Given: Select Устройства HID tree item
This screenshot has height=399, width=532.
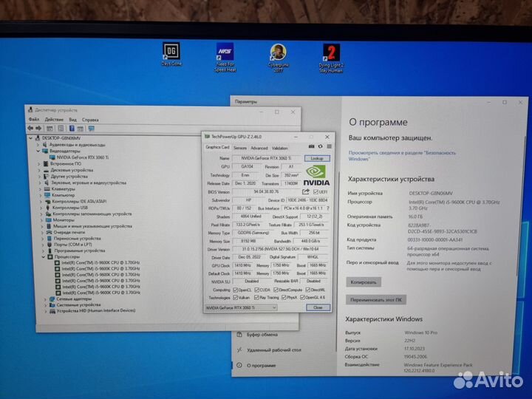Looking at the screenshot, I should click(x=92, y=310).
